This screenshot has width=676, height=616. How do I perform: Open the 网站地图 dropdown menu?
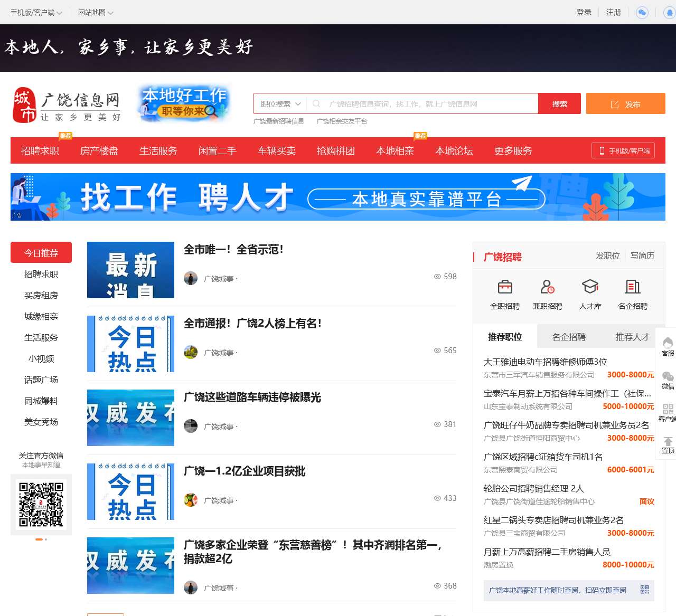click(x=95, y=12)
